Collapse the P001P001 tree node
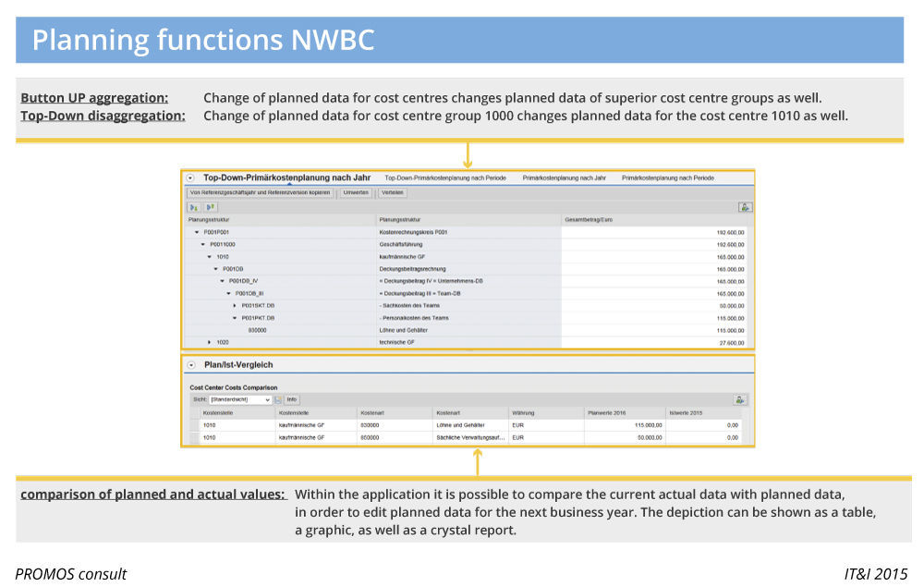Viewport: 924px width, 587px height. [x=197, y=232]
